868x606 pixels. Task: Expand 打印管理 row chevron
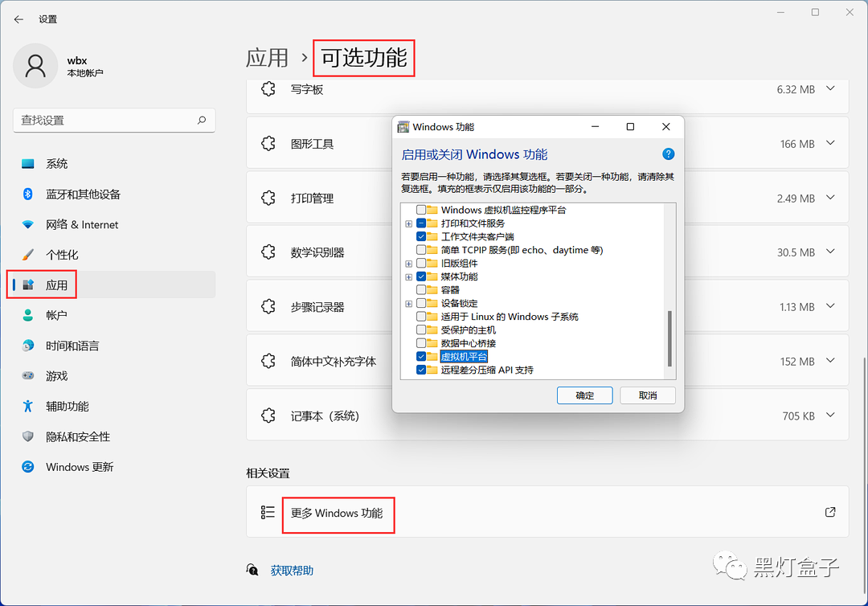pos(830,198)
